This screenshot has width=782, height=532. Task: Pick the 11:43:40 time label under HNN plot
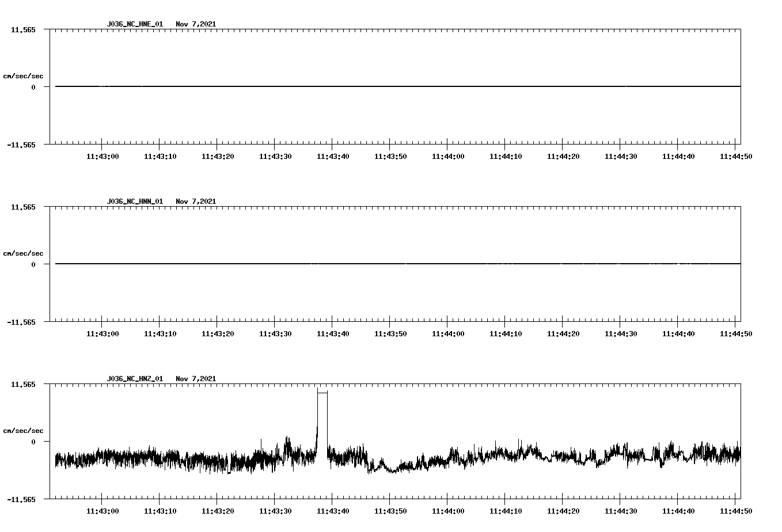[x=333, y=334]
